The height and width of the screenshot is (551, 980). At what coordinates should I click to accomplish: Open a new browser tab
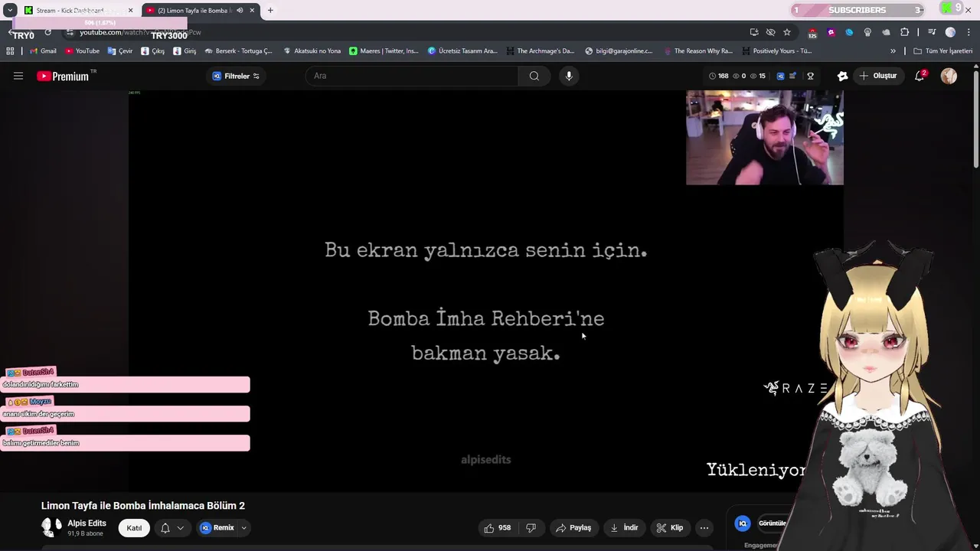coord(270,10)
